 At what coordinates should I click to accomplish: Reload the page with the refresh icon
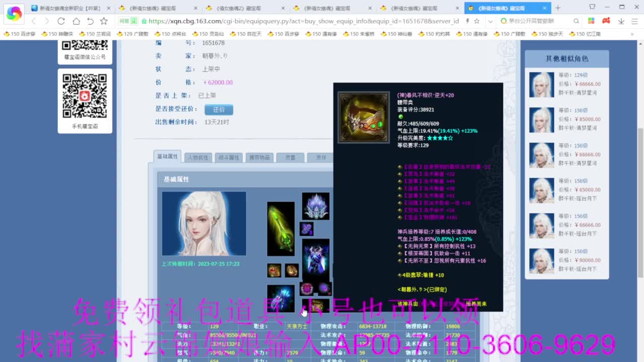61,21
